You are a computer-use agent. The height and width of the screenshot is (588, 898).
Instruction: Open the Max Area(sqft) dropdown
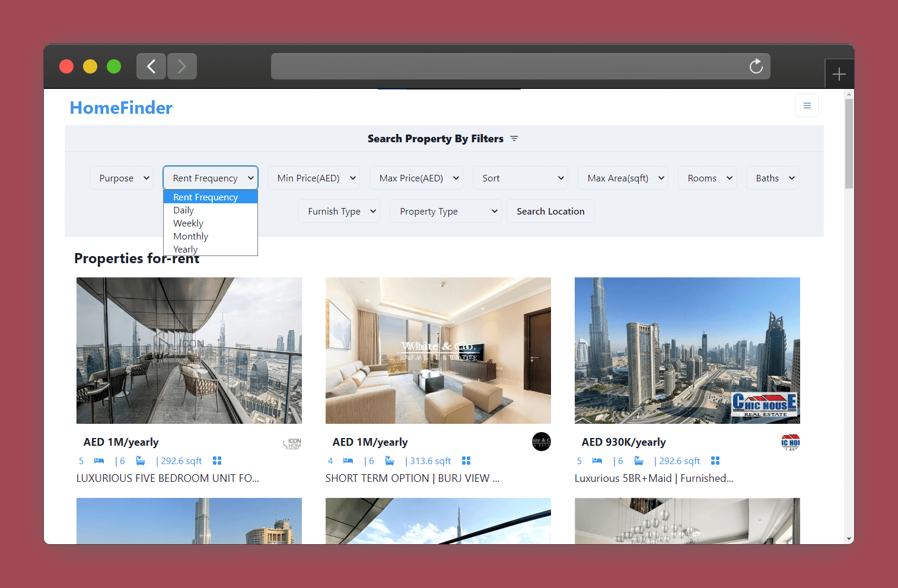point(623,178)
